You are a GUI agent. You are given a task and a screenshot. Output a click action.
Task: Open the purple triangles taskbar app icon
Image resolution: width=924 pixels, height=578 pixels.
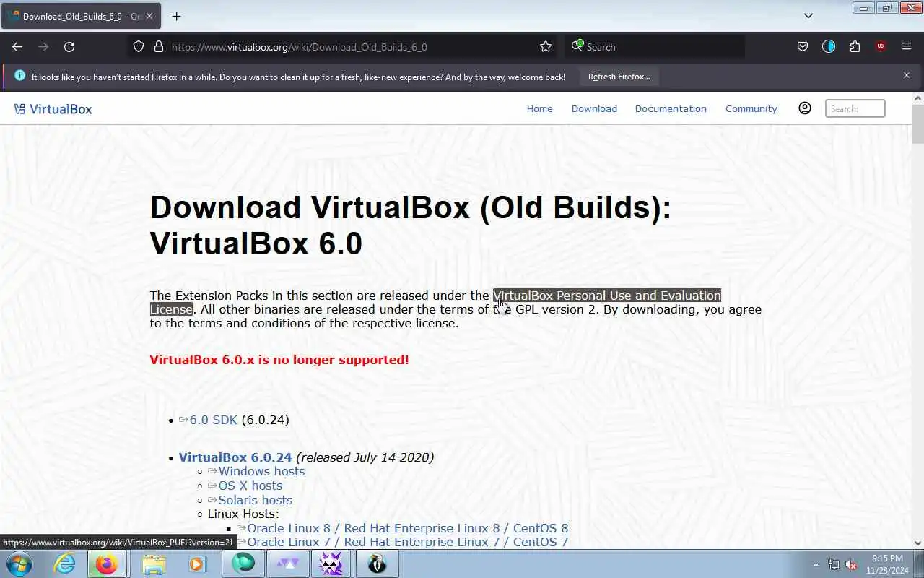pos(287,564)
